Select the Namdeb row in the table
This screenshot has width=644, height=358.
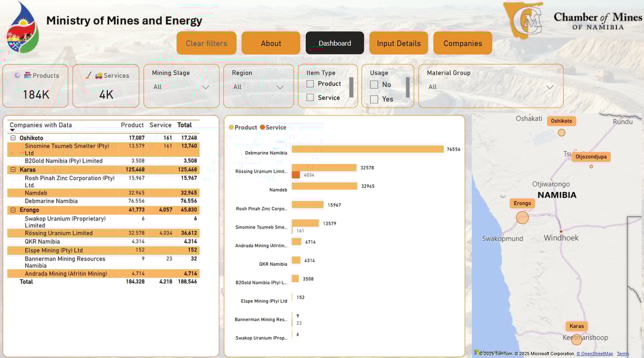coord(104,193)
